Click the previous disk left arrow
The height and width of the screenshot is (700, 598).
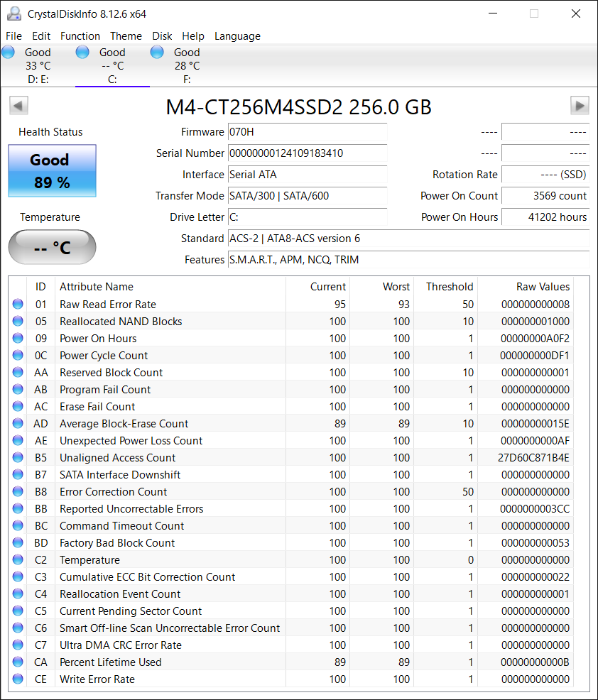(x=18, y=106)
